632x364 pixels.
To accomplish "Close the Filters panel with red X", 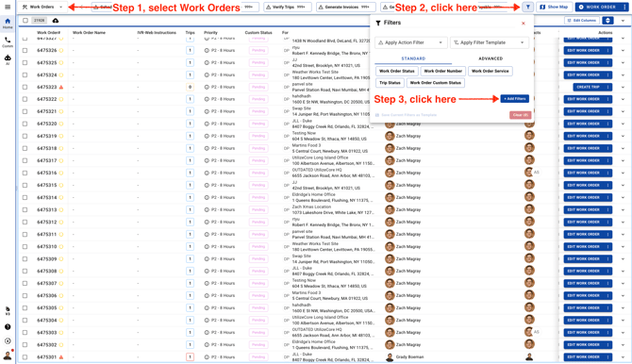I will point(524,23).
